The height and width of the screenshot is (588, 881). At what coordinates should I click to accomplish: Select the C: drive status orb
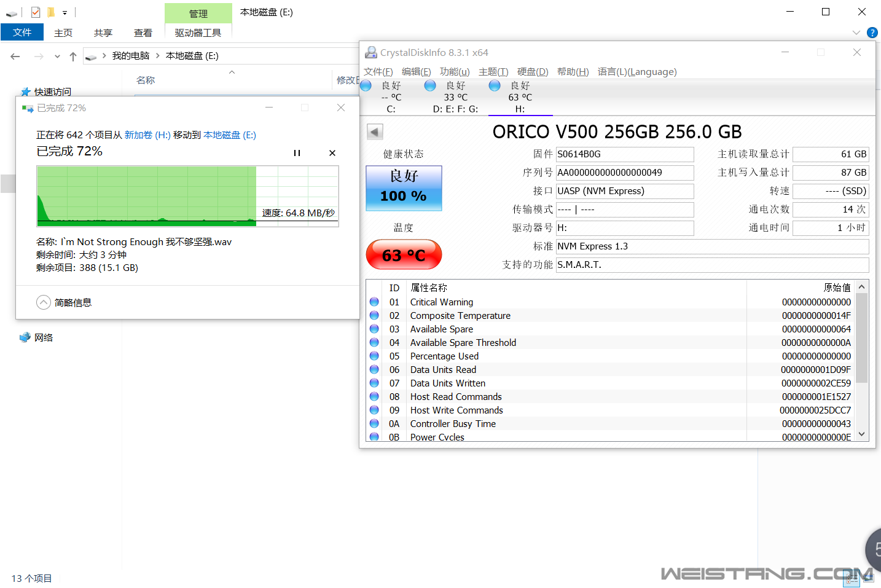(366, 85)
